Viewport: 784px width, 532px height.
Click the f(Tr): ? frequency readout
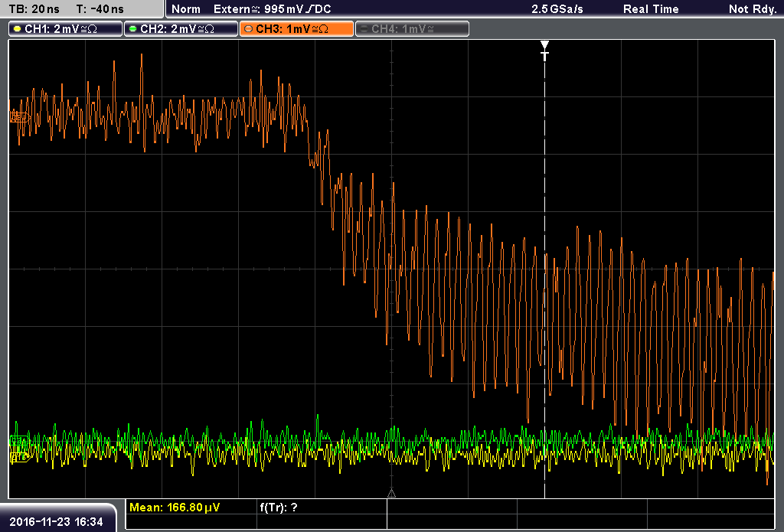(x=279, y=508)
